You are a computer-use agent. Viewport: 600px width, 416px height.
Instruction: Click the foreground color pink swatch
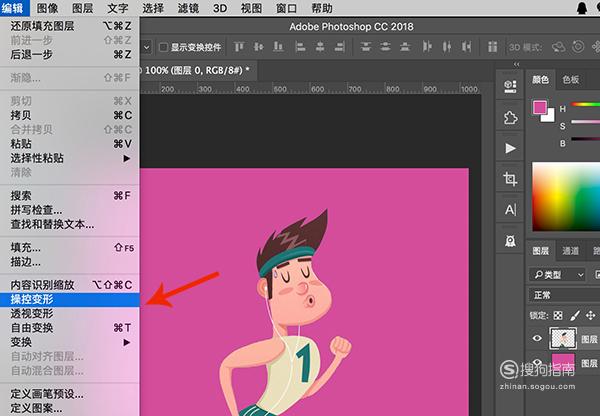(540, 108)
